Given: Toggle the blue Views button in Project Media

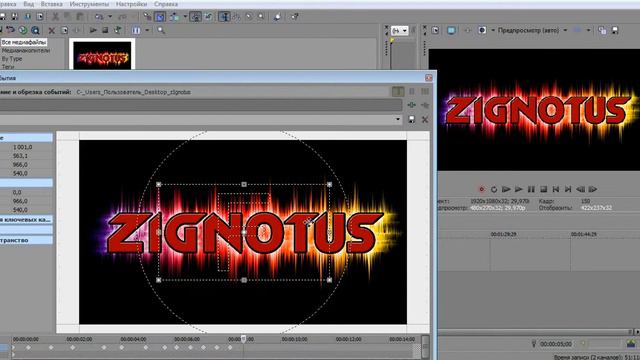Looking at the screenshot, I should pyautogui.click(x=136, y=30).
